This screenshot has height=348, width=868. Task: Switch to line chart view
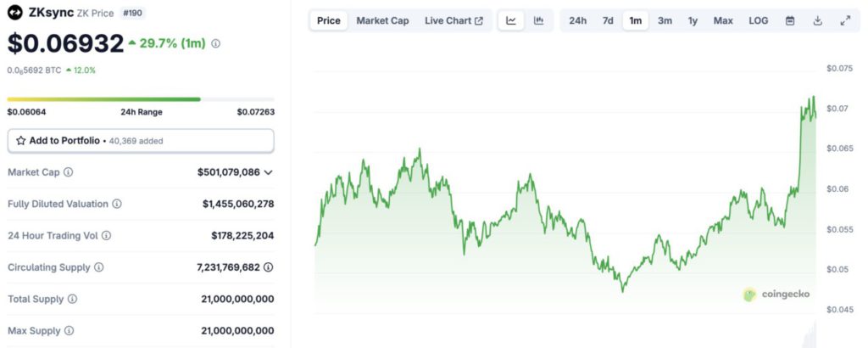tap(511, 20)
